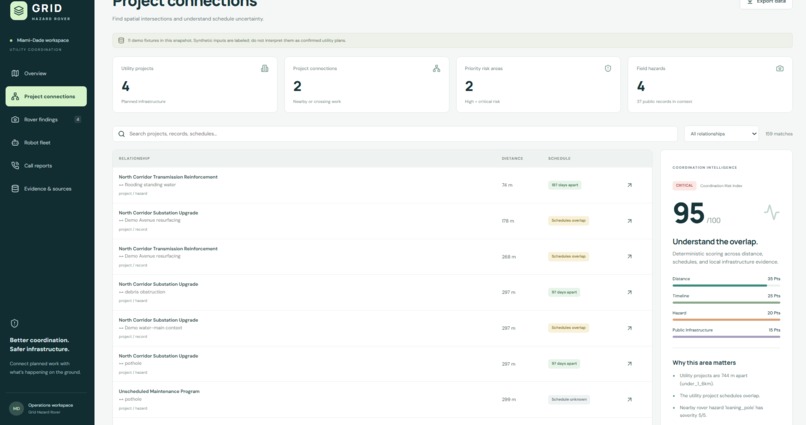Screen dimensions: 806x425
Task: Click the Field hazards value 4
Action: tap(640, 86)
